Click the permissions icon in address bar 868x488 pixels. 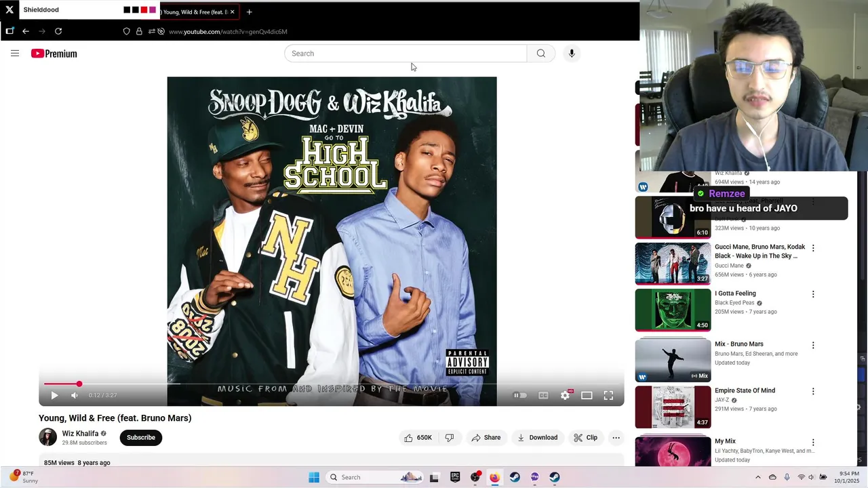click(x=152, y=31)
